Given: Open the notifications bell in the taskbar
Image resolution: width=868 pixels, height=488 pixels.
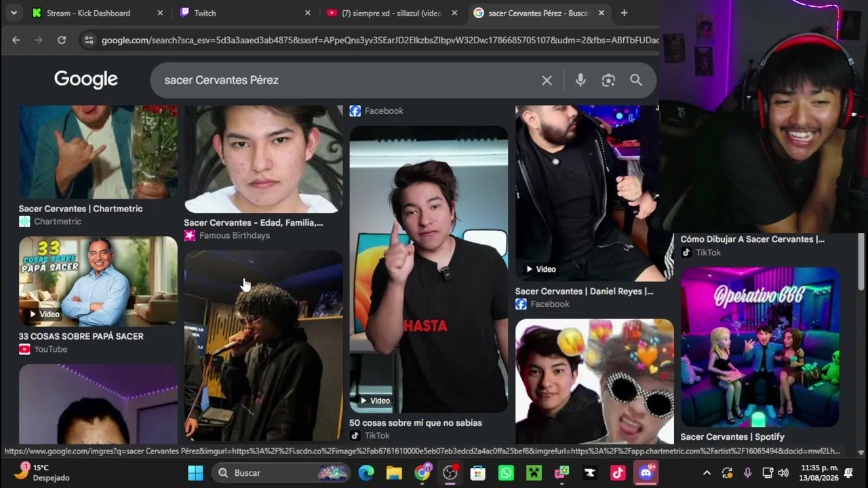Looking at the screenshot, I should (848, 472).
